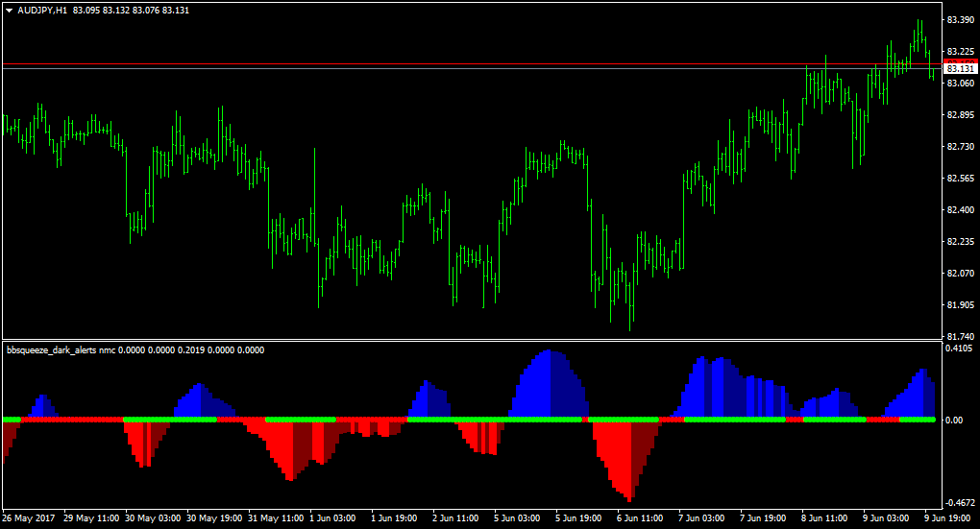980x529 pixels.
Task: Click the 0.00 indicator zero-level label
Action: coord(954,421)
